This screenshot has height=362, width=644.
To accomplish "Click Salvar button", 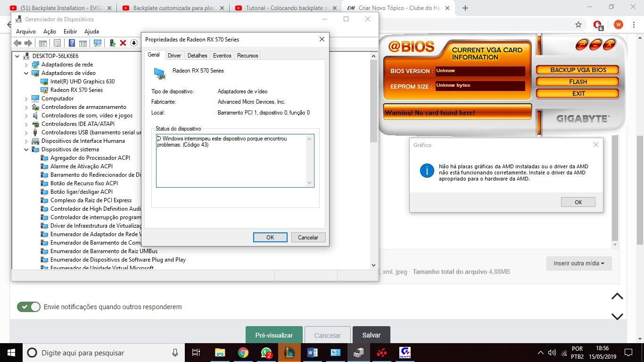I will coord(372,335).
